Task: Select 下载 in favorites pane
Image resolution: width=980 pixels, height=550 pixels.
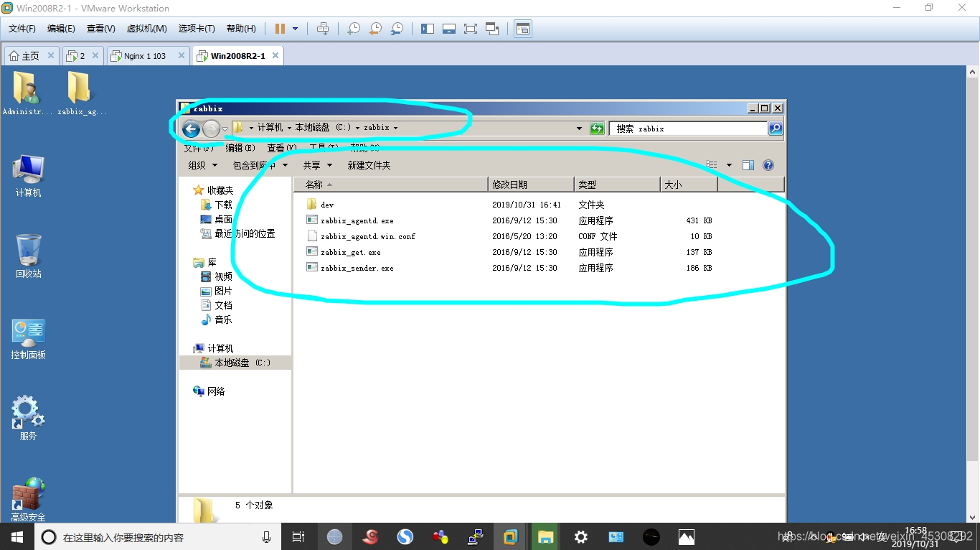Action: click(x=217, y=205)
